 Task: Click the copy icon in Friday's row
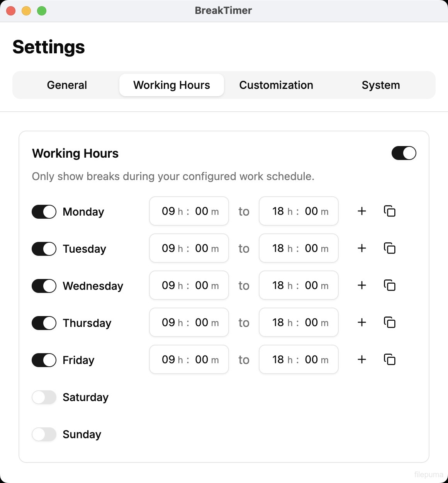click(390, 359)
